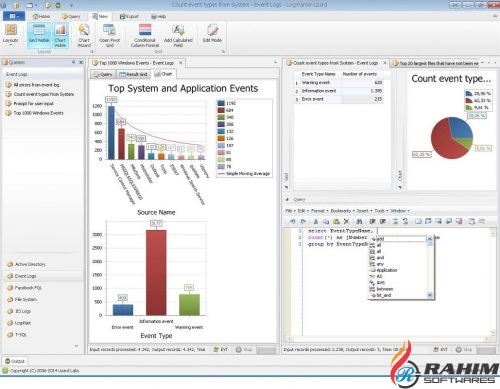
Task: Select the 'Warning event' grid row
Action: pyautogui.click(x=338, y=83)
